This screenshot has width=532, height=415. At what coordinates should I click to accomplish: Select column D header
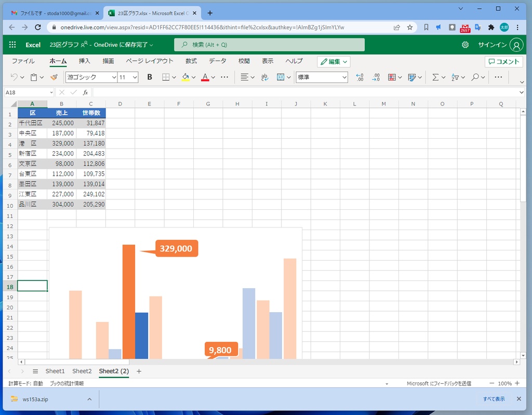click(x=120, y=104)
